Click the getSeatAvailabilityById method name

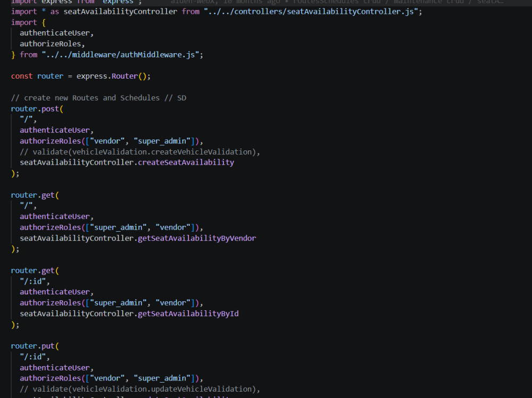tap(188, 314)
